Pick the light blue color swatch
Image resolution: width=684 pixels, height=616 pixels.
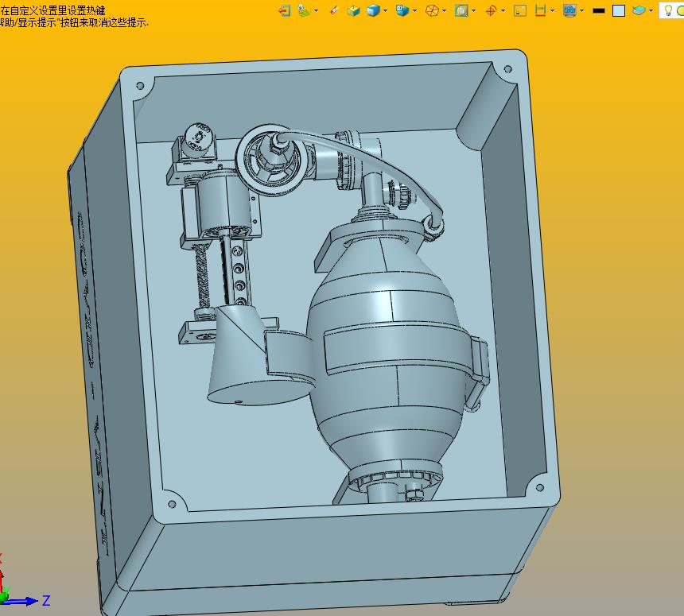click(x=619, y=11)
